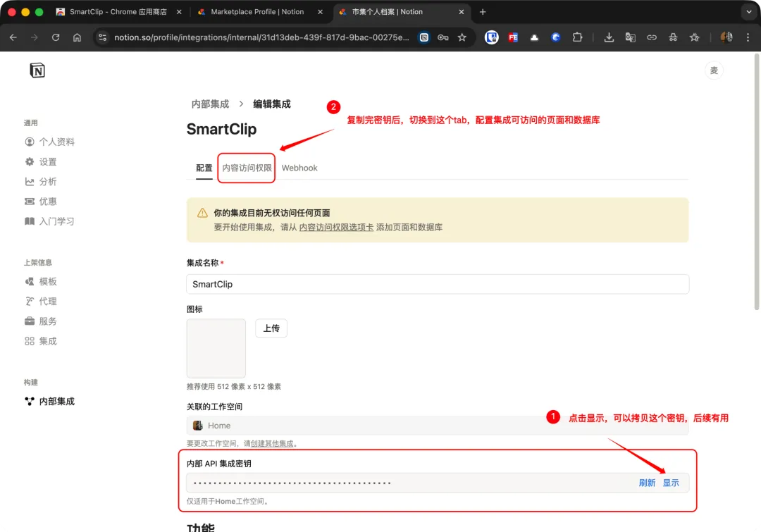Open a new browser tab
Viewport: 761px width, 532px height.
tap(483, 12)
